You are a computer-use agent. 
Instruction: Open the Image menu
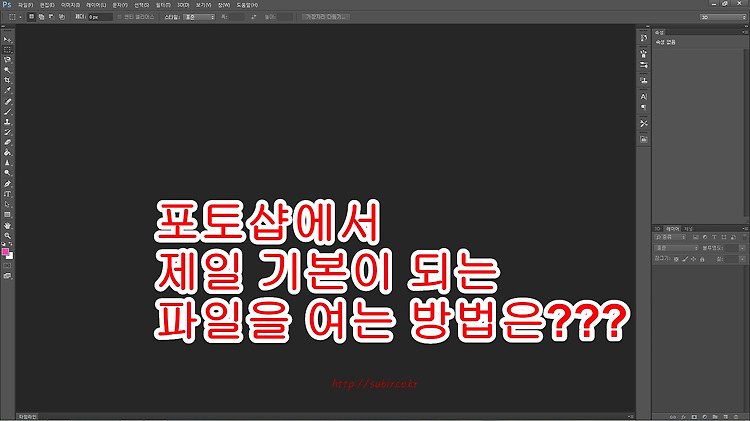[70, 5]
